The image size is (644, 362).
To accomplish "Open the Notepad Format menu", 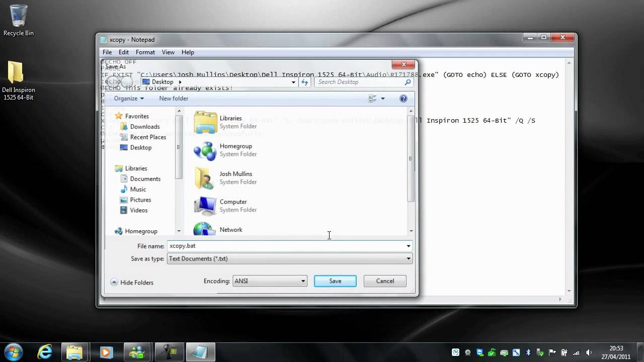I will point(145,52).
